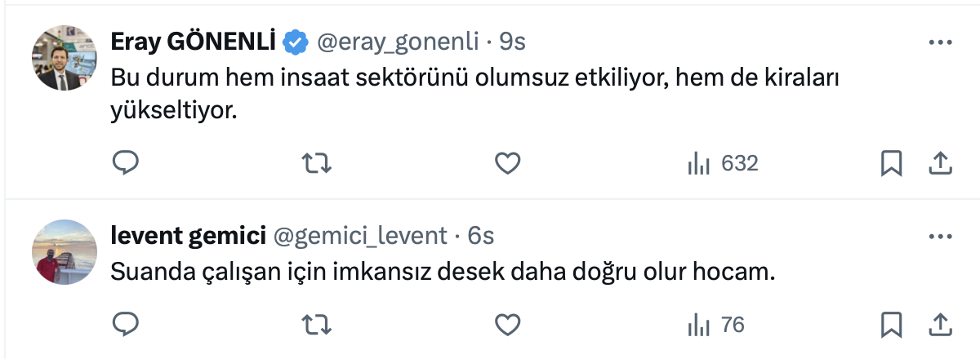Share Eray GÖNENLİ's tweet
Viewport: 980px width, 359px height.
pyautogui.click(x=941, y=164)
